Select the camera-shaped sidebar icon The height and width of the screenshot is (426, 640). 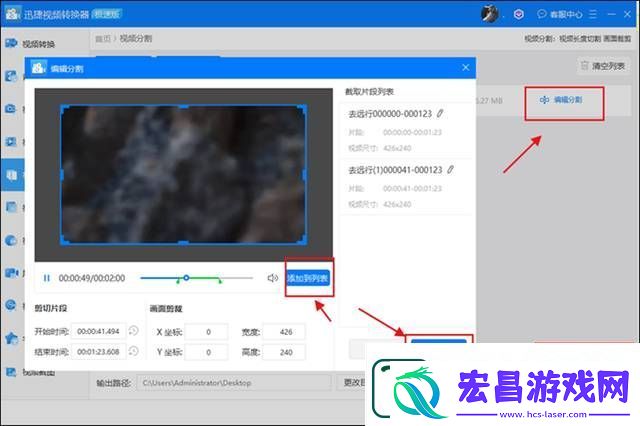click(10, 109)
